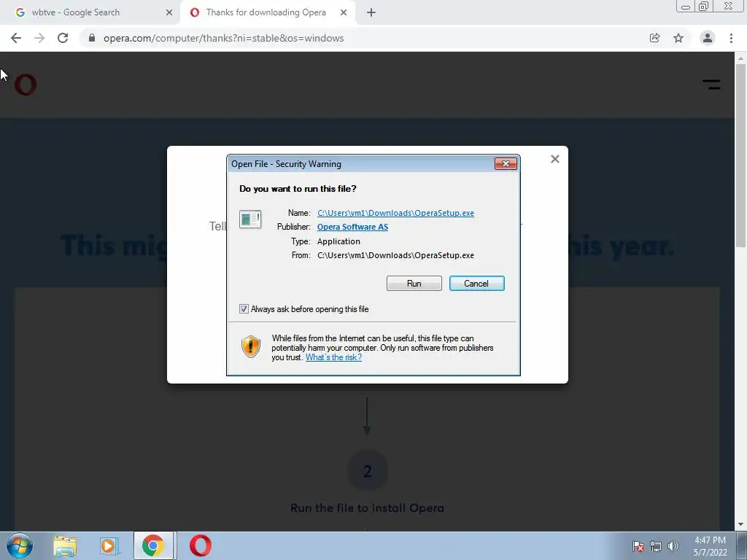Viewport: 747px width, 560px height.
Task: Bookmark this page with star icon
Action: click(x=678, y=38)
